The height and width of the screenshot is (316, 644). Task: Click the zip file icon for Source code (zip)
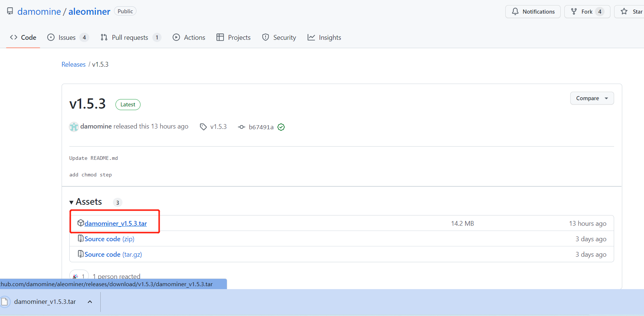pyautogui.click(x=80, y=238)
